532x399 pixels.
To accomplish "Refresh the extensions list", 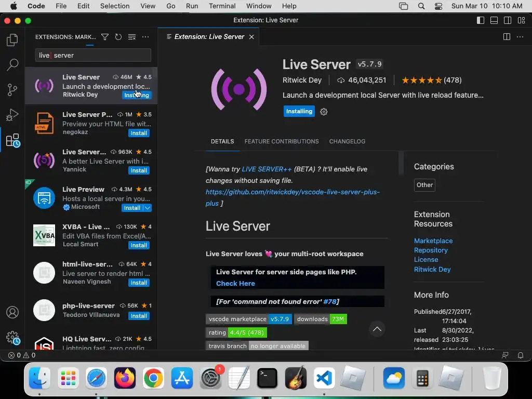I will point(118,37).
